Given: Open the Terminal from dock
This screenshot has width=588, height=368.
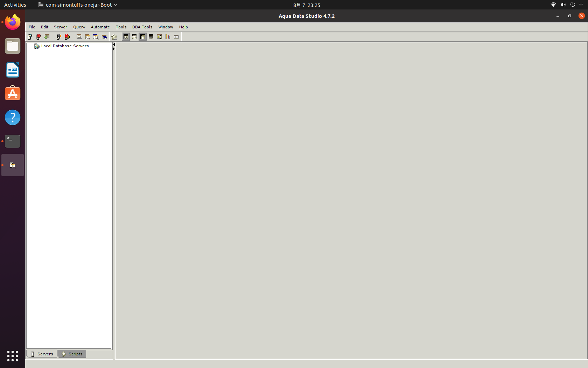Looking at the screenshot, I should coord(13,141).
